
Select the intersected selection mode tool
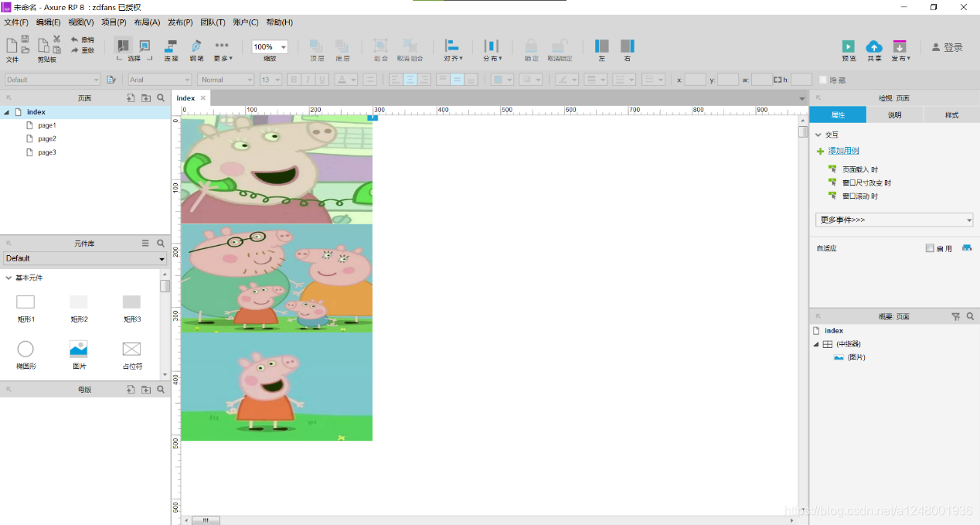[x=122, y=46]
